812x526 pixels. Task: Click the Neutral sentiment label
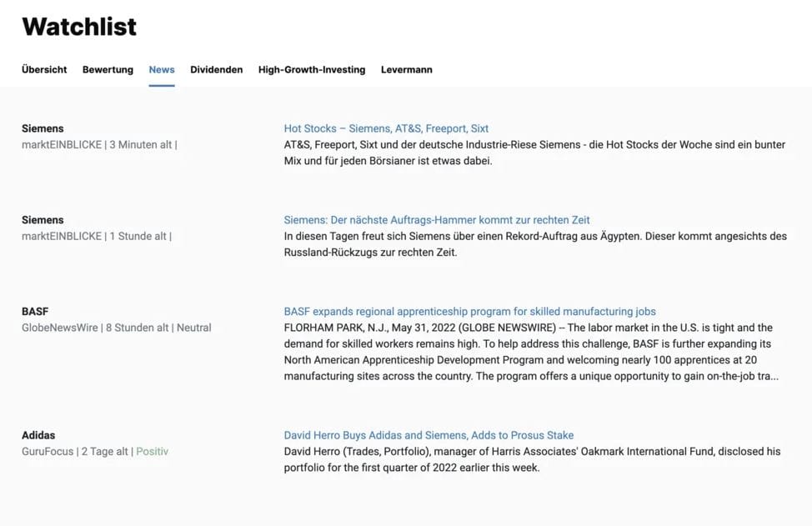(x=193, y=327)
